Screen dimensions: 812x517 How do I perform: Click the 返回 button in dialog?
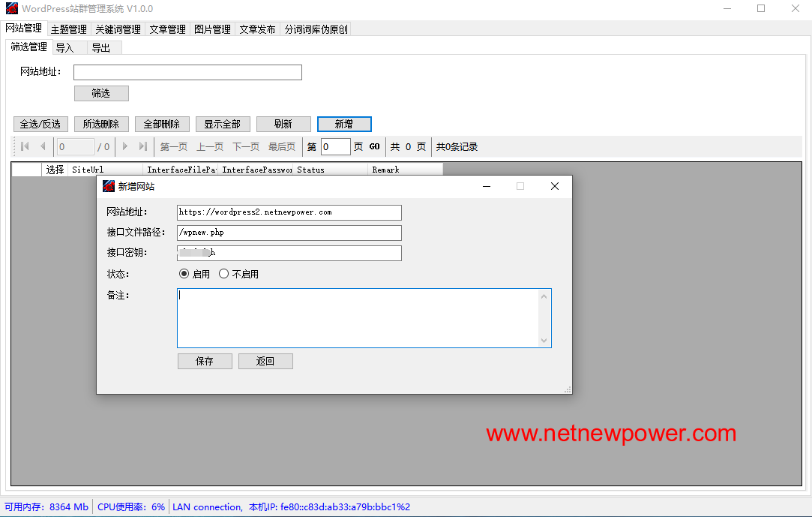point(265,361)
